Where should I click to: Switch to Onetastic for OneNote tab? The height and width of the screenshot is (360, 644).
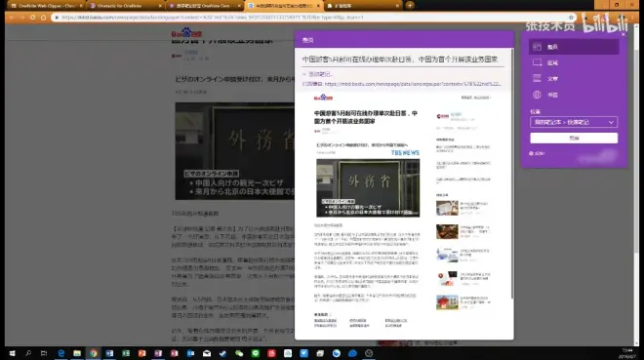click(x=125, y=6)
